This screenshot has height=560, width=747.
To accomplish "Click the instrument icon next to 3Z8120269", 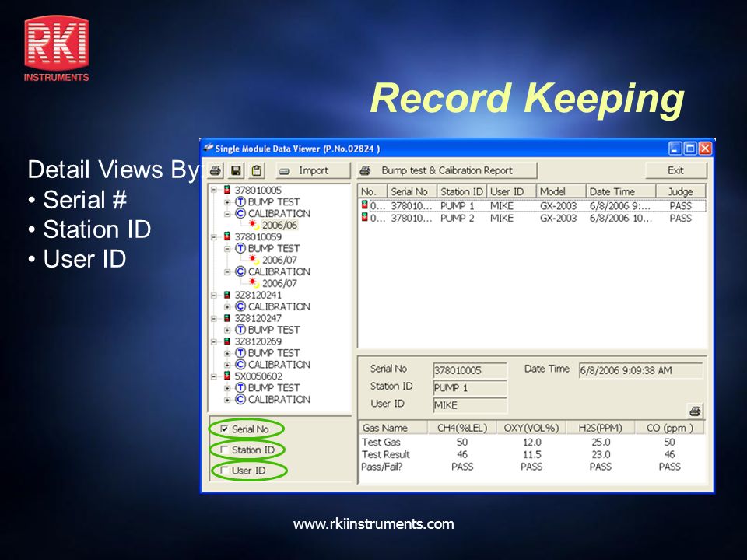I will 227,341.
